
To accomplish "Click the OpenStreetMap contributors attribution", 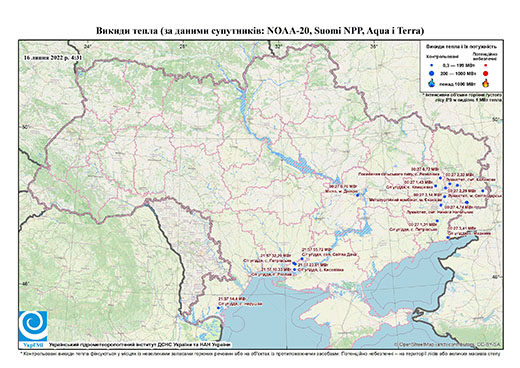I will pos(448,344).
